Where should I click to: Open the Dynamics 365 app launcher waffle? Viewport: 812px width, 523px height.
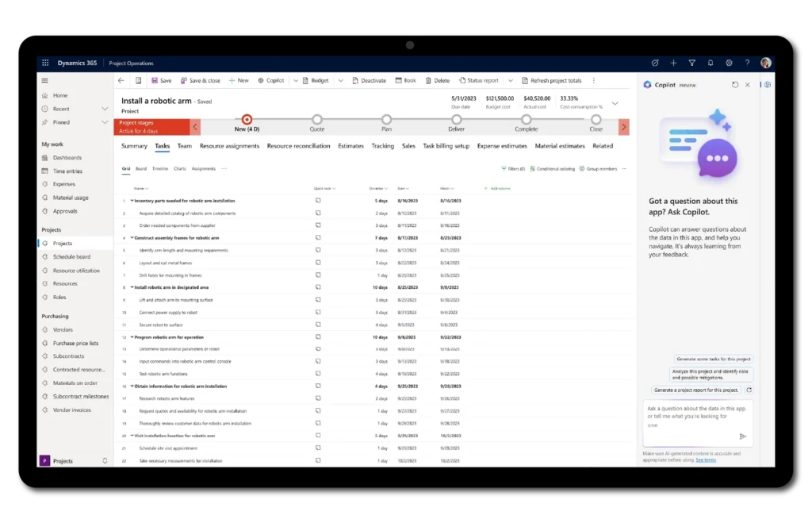(45, 63)
